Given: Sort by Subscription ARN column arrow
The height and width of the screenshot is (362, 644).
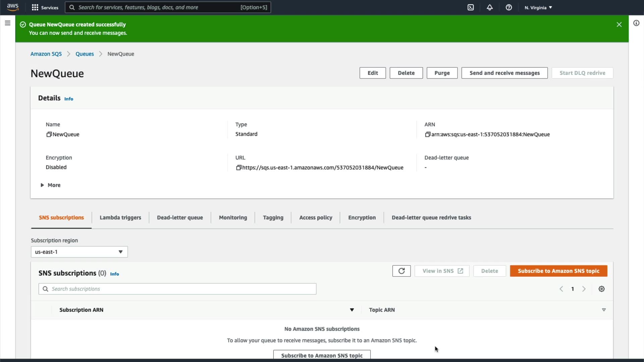Looking at the screenshot, I should pos(352,310).
